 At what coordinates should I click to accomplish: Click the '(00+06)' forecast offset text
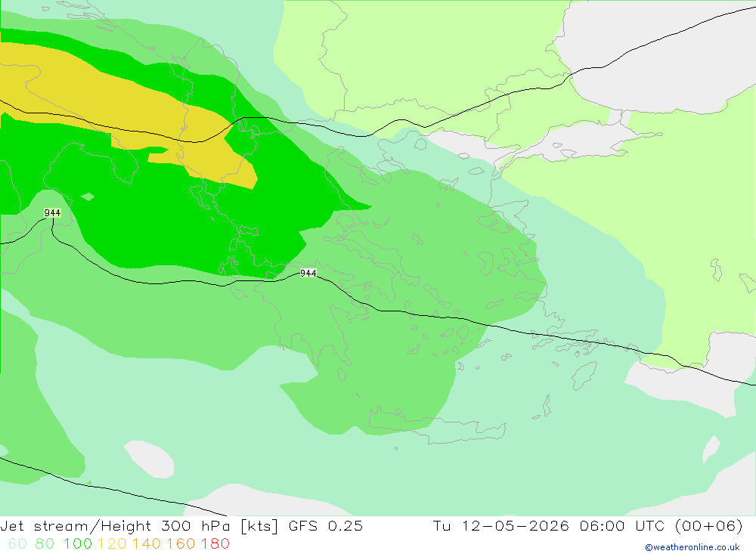pyautogui.click(x=709, y=525)
